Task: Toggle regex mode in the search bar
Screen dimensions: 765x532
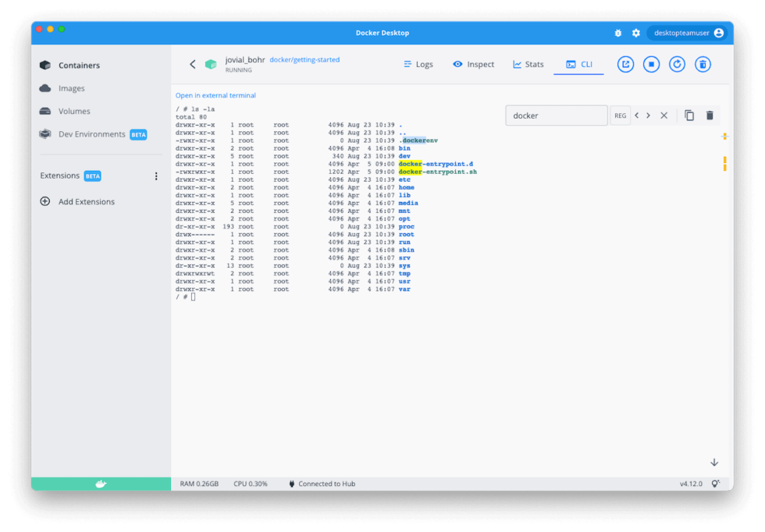Action: point(621,115)
